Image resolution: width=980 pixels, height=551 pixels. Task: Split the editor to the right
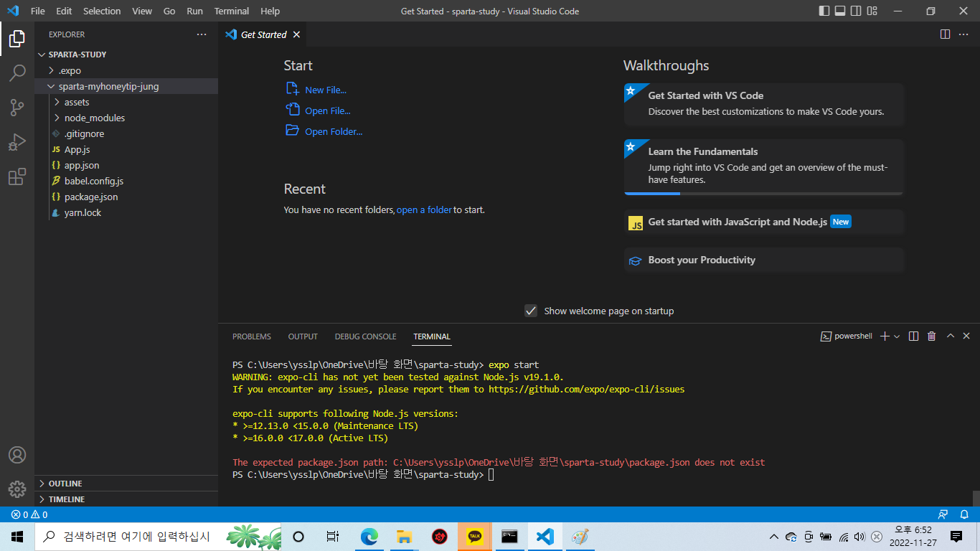click(945, 34)
